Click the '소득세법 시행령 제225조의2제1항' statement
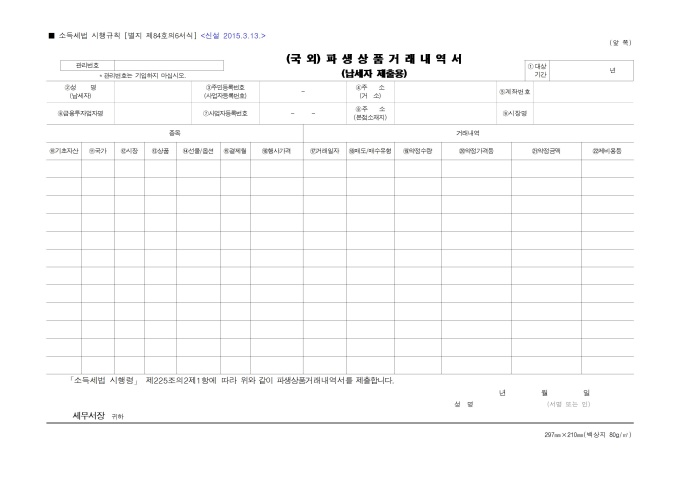 tap(231, 380)
